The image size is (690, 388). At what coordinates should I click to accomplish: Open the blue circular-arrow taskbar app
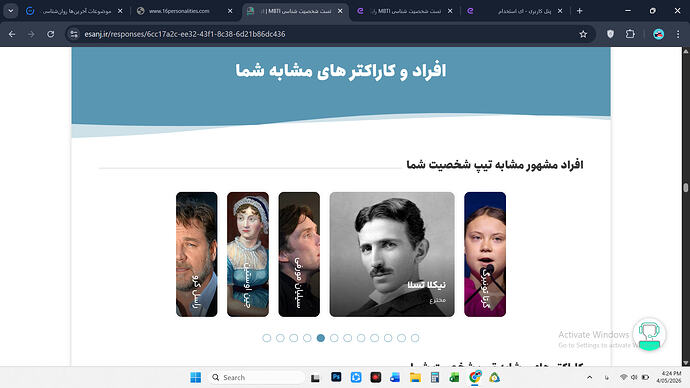[x=356, y=377]
